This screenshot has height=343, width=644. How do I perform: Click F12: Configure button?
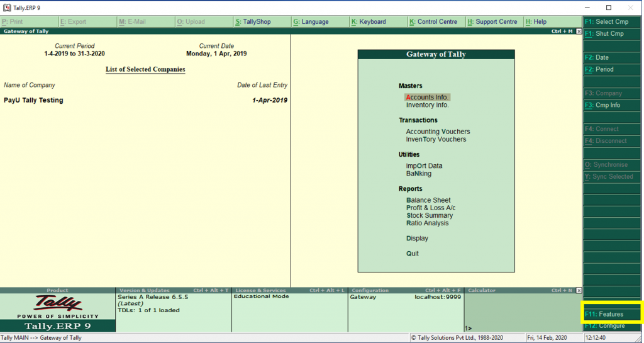611,326
